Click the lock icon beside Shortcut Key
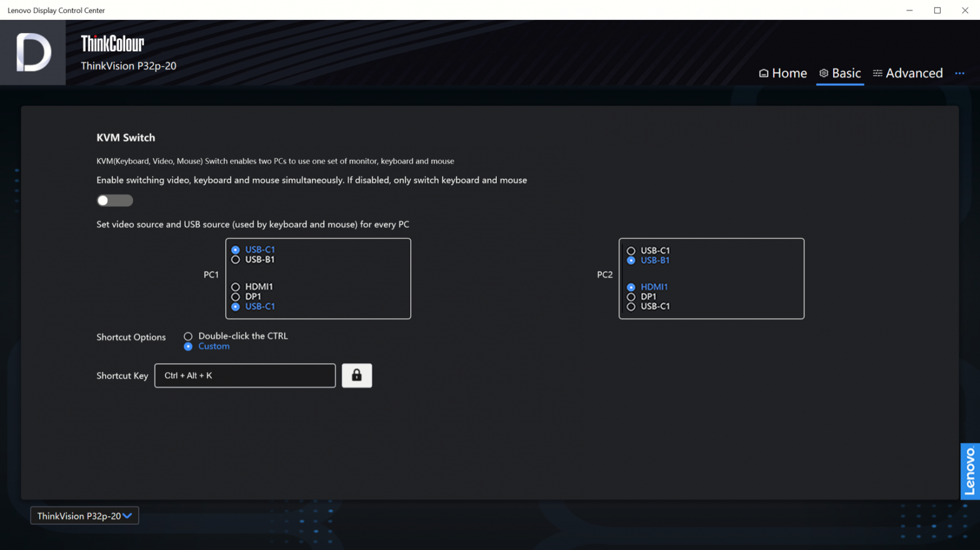Viewport: 980px width, 550px height. click(x=357, y=375)
